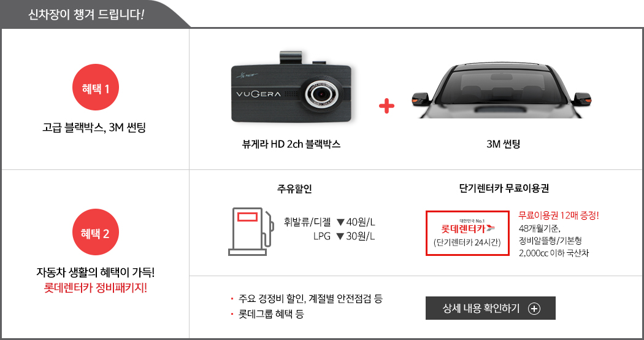This screenshot has height=340, width=644.
Task: Click the red 롯데렌터카 정비패키지! text
Action: [x=95, y=288]
